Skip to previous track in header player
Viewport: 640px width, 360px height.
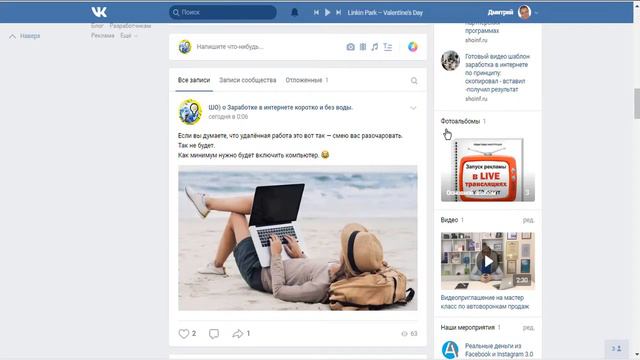pyautogui.click(x=316, y=13)
